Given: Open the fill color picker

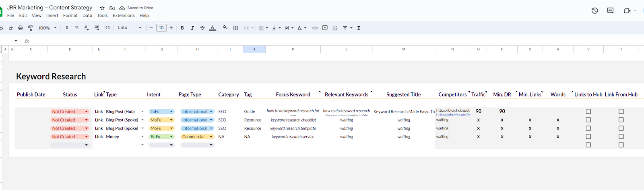Looking at the screenshot, I should point(225,28).
